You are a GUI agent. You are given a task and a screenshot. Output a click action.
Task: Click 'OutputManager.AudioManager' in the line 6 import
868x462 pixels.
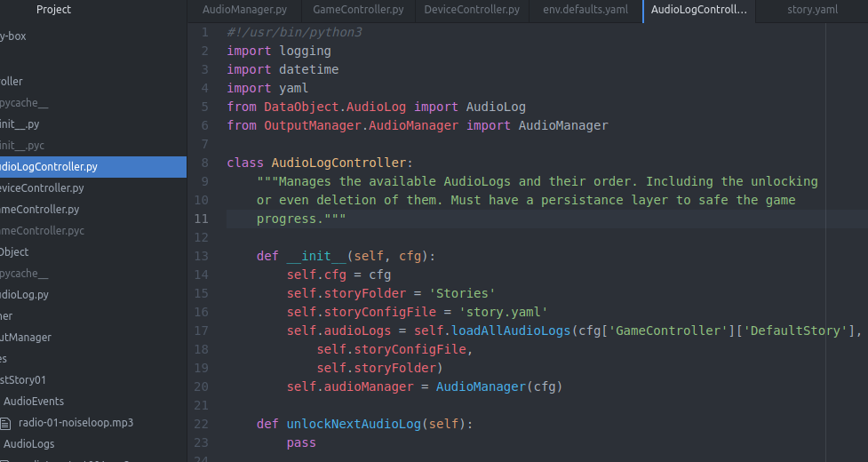(361, 125)
